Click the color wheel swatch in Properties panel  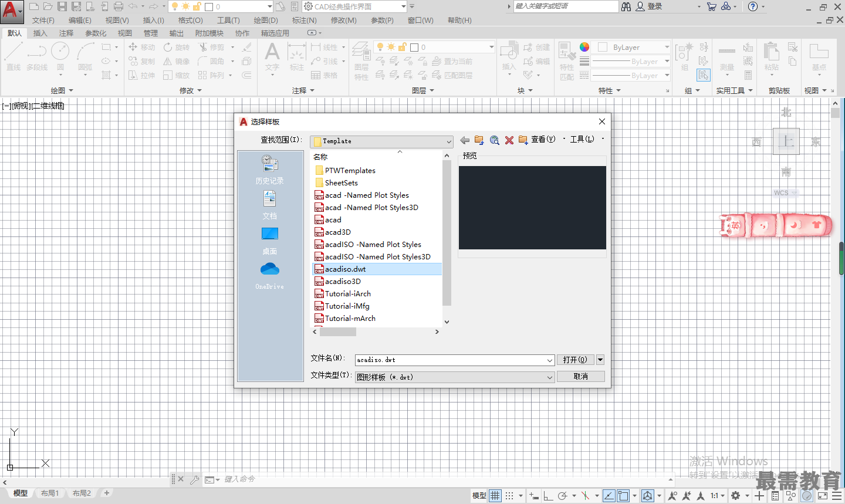point(584,47)
